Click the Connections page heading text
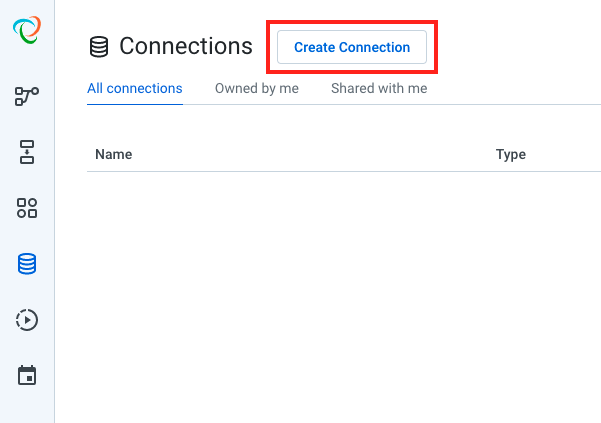 click(x=186, y=46)
